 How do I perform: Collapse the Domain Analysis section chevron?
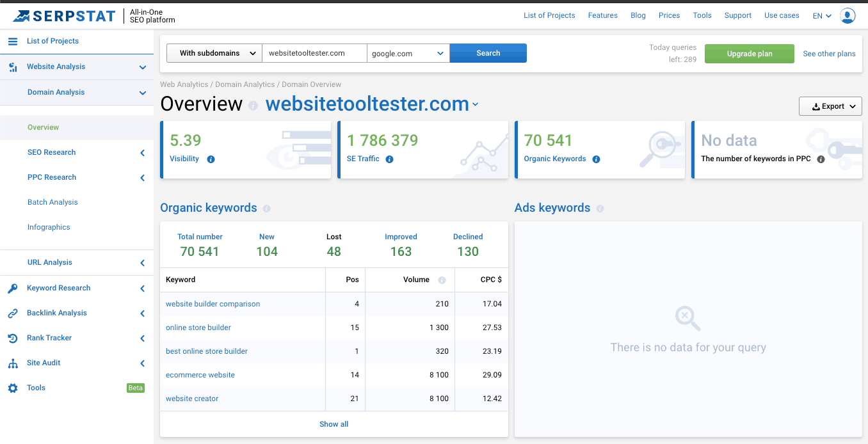[142, 93]
